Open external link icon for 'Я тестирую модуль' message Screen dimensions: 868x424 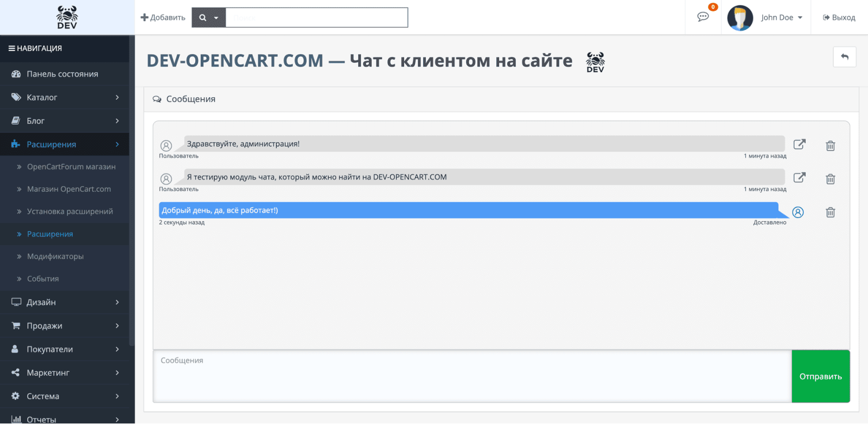point(799,177)
